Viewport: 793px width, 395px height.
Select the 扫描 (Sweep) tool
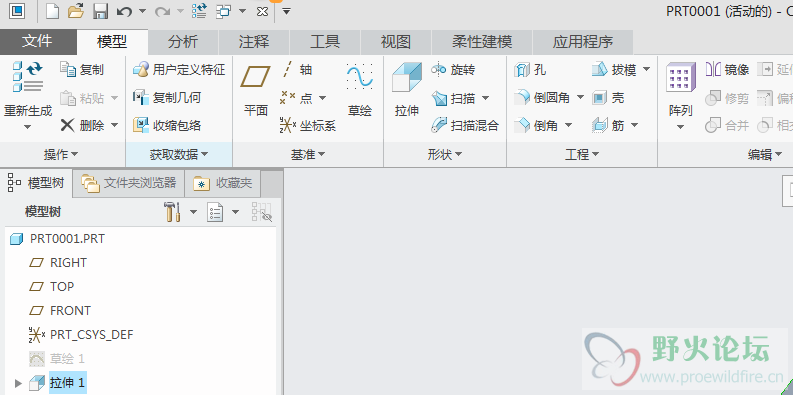click(453, 98)
